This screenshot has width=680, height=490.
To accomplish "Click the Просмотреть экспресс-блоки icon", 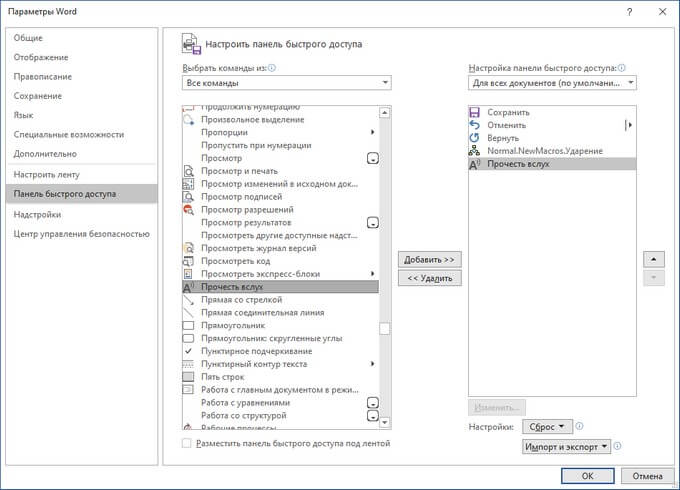I will (189, 274).
